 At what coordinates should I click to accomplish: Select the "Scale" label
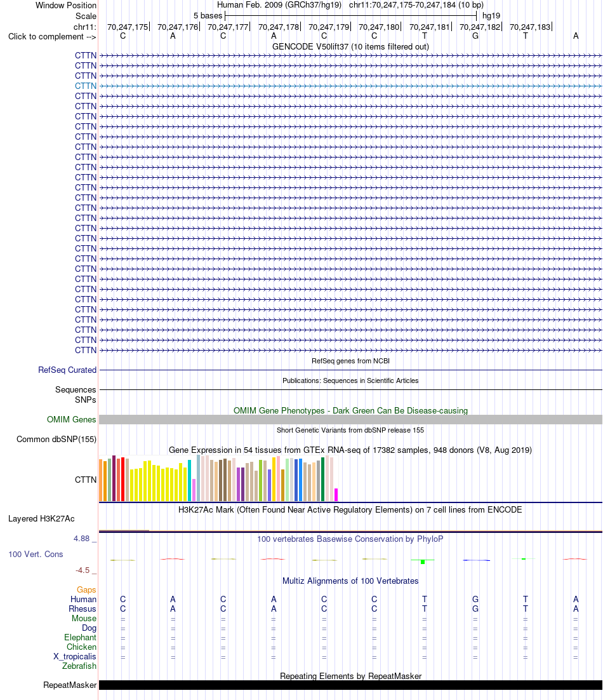(86, 16)
